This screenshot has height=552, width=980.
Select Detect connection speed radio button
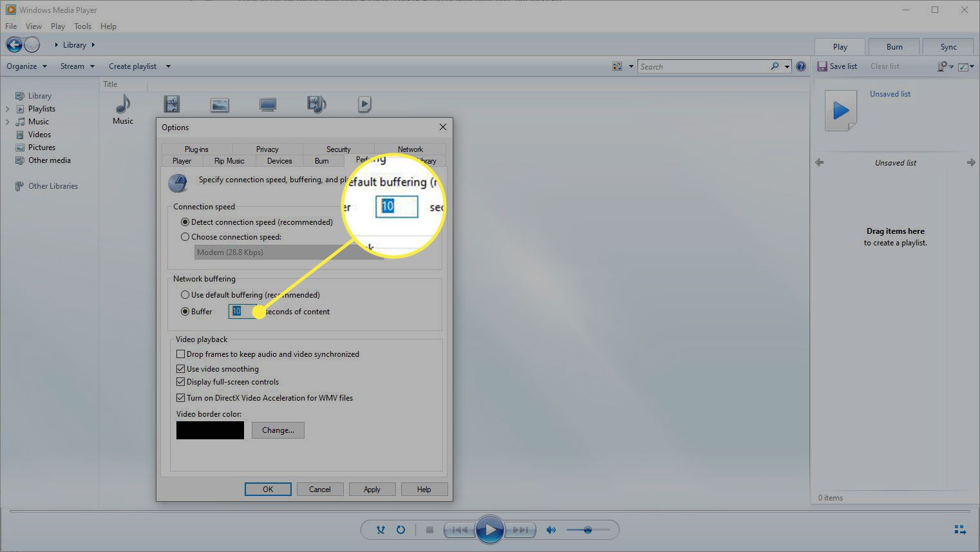(185, 222)
